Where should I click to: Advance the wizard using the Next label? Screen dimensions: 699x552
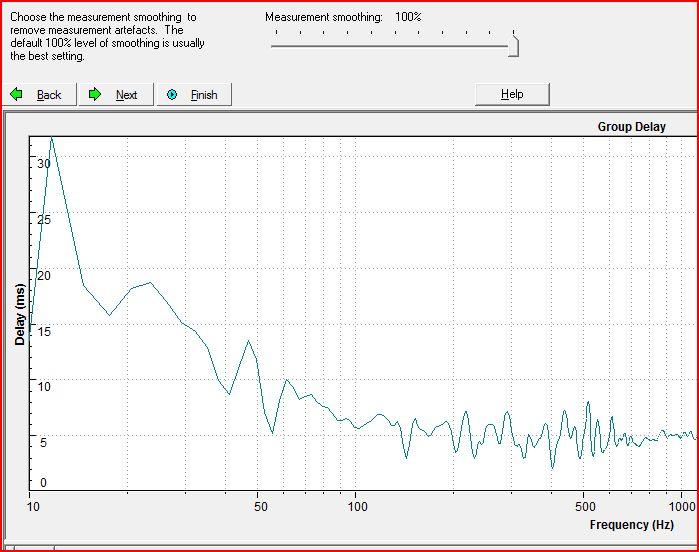pyautogui.click(x=127, y=95)
